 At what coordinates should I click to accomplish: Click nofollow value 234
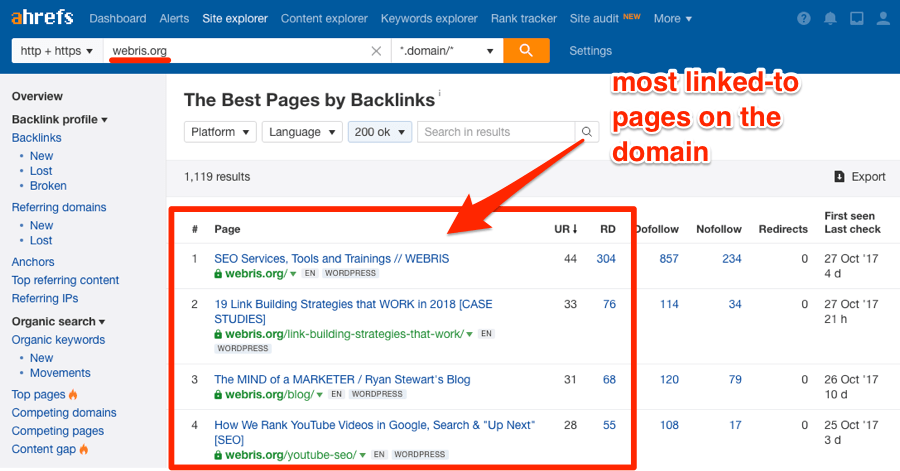click(x=731, y=259)
